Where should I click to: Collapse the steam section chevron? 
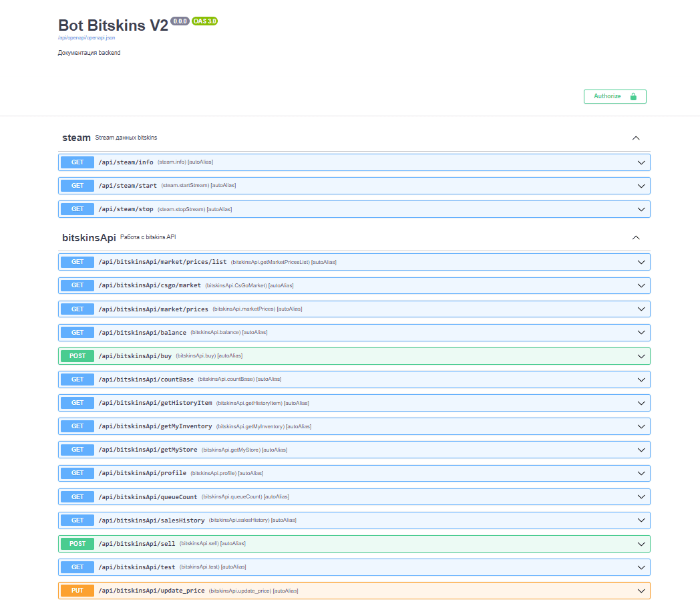(636, 138)
